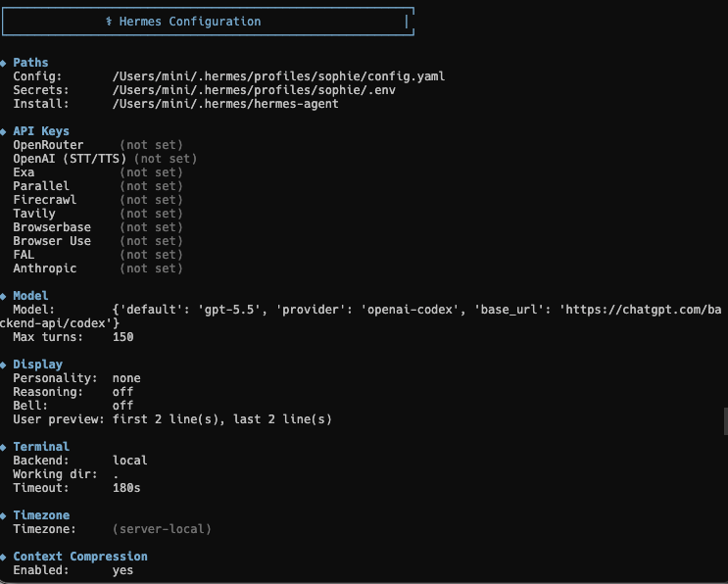Click the diamond bullet next to API Keys
728x584 pixels.
click(3, 132)
